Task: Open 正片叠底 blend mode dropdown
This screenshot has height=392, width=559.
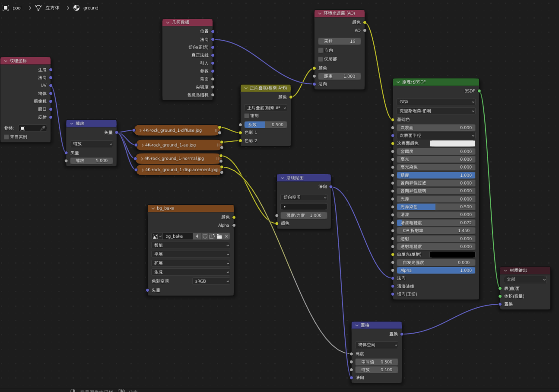Action: (266, 108)
